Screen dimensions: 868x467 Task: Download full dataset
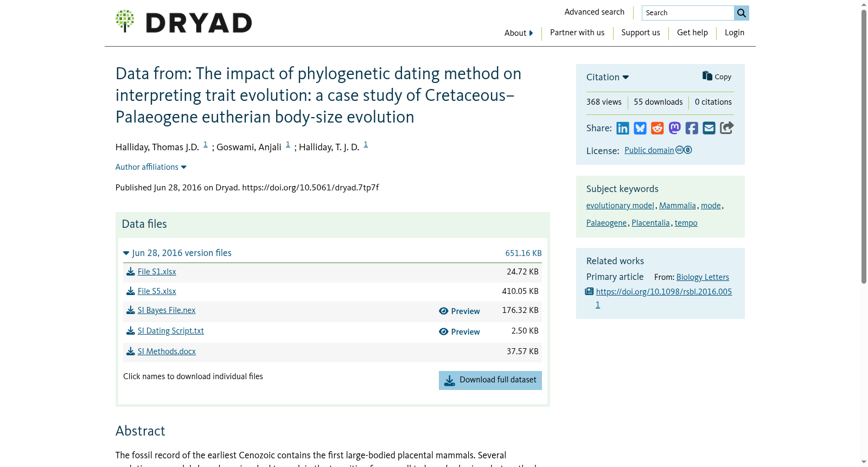click(490, 380)
